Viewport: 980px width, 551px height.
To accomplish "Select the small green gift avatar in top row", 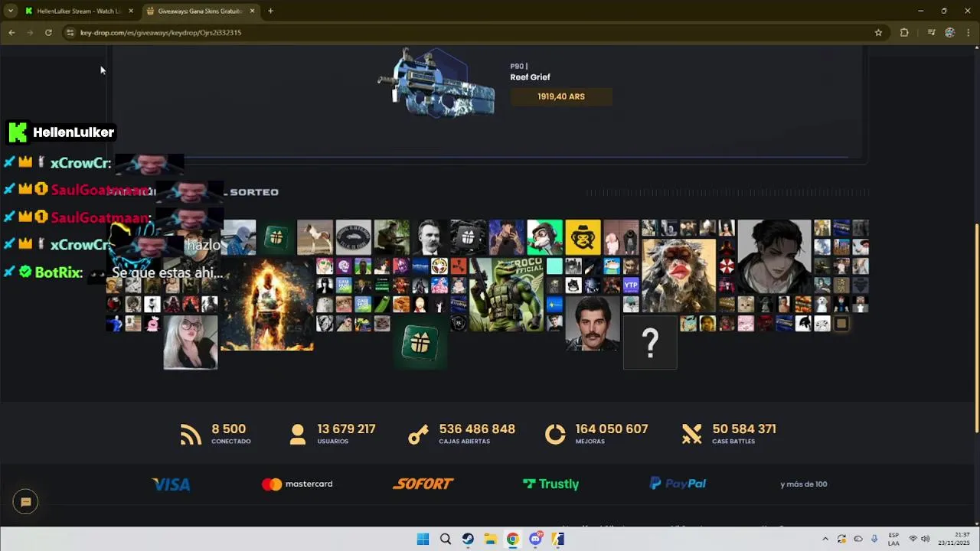I will click(x=276, y=238).
